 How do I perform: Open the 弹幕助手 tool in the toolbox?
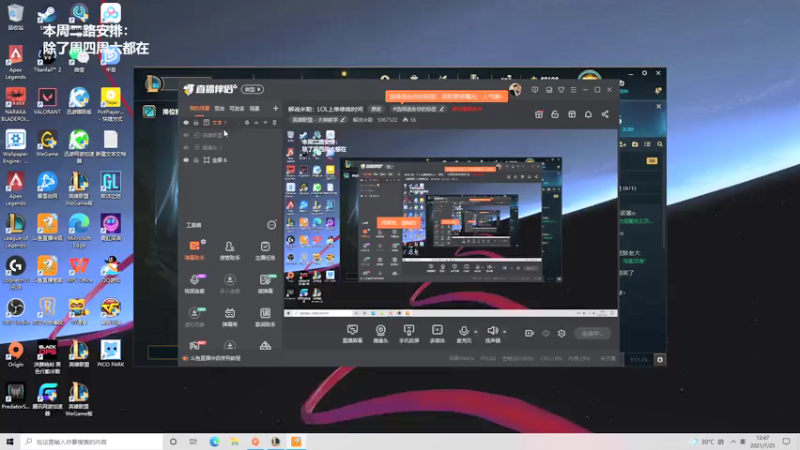(194, 251)
